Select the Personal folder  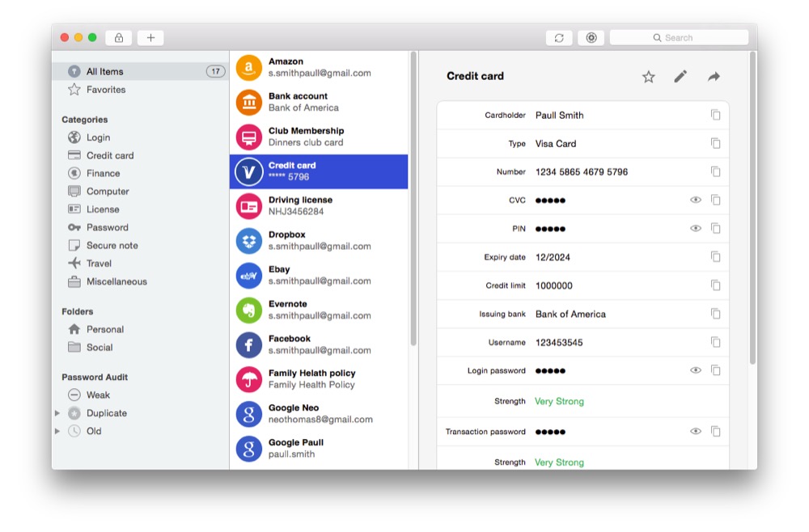(104, 329)
